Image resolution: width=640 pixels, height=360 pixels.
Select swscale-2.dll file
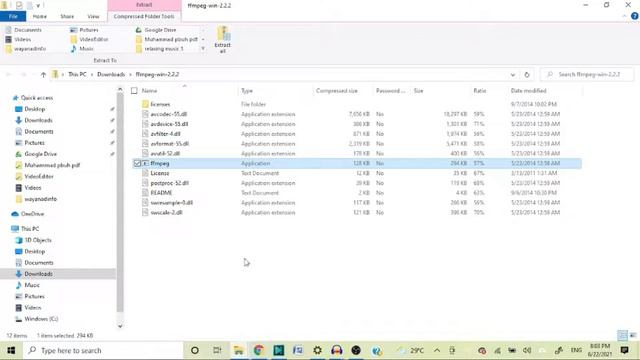point(166,212)
